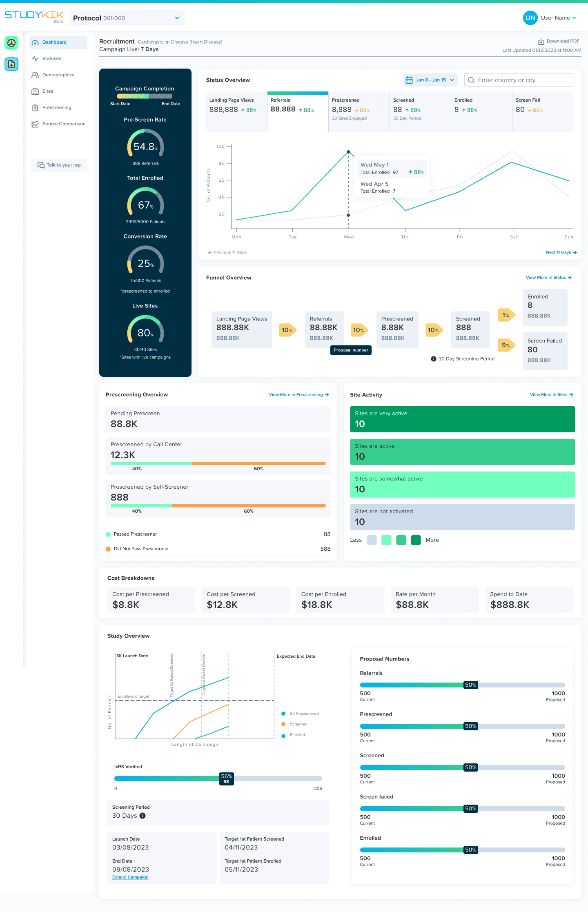This screenshot has width=588, height=912.
Task: Open the green recruitment module icon
Action: [x=11, y=42]
